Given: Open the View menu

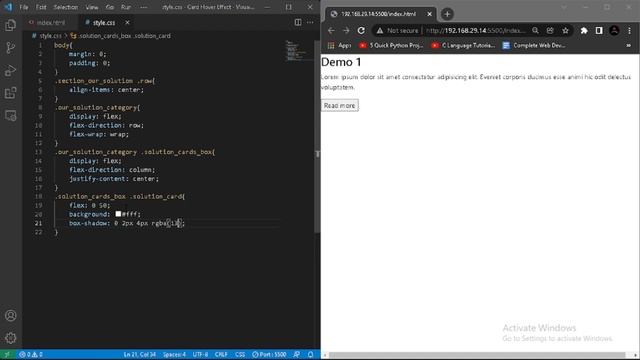Looking at the screenshot, I should point(91,7).
